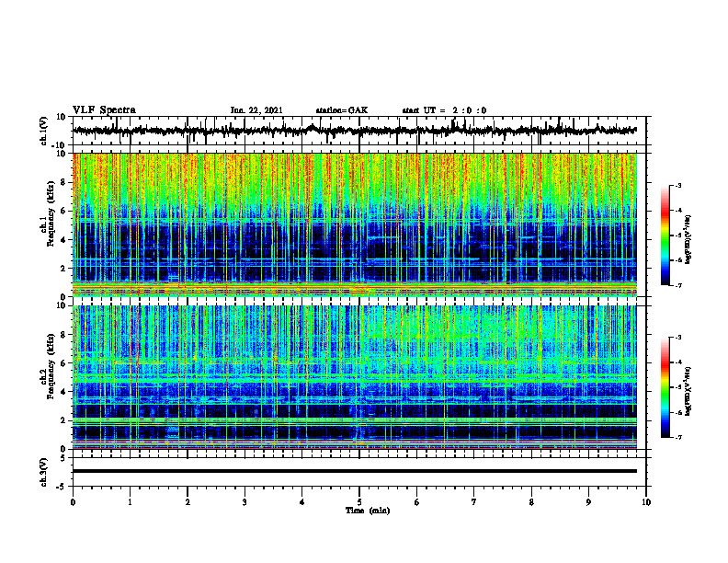This screenshot has height=563, width=728.
Task: Click time-axis tick label "1"
Action: (x=130, y=502)
